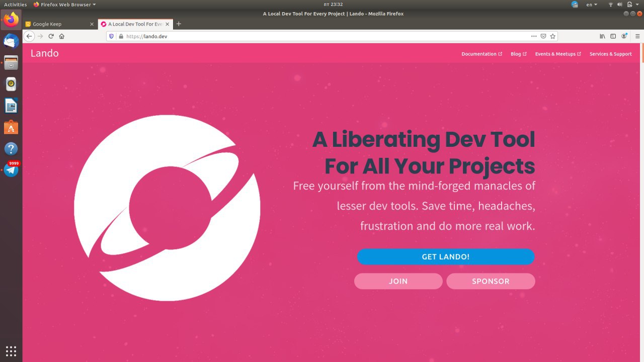644x362 pixels.
Task: Toggle the sidebar view icon
Action: pos(613,36)
